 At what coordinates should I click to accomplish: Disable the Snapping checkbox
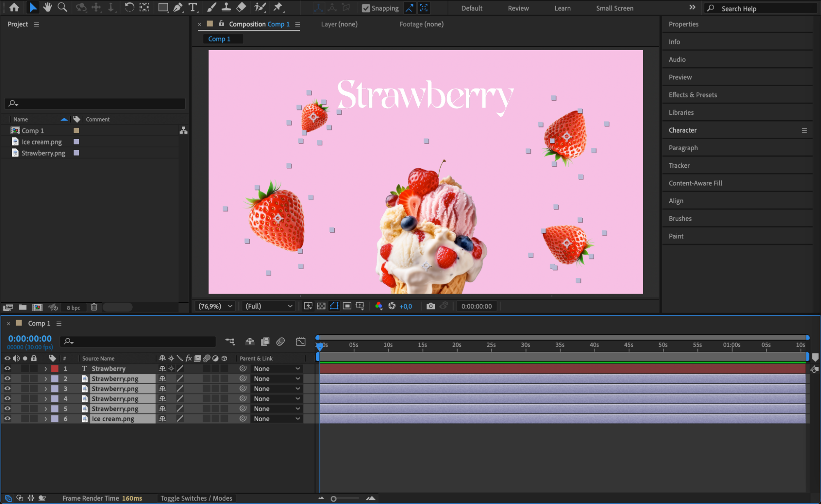coord(366,8)
